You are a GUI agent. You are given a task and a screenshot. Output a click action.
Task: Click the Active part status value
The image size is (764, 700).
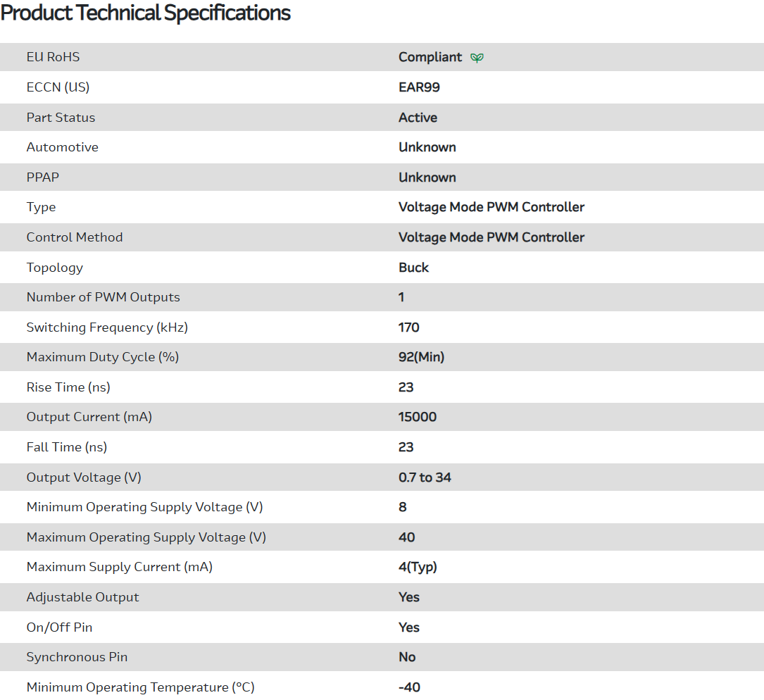418,118
